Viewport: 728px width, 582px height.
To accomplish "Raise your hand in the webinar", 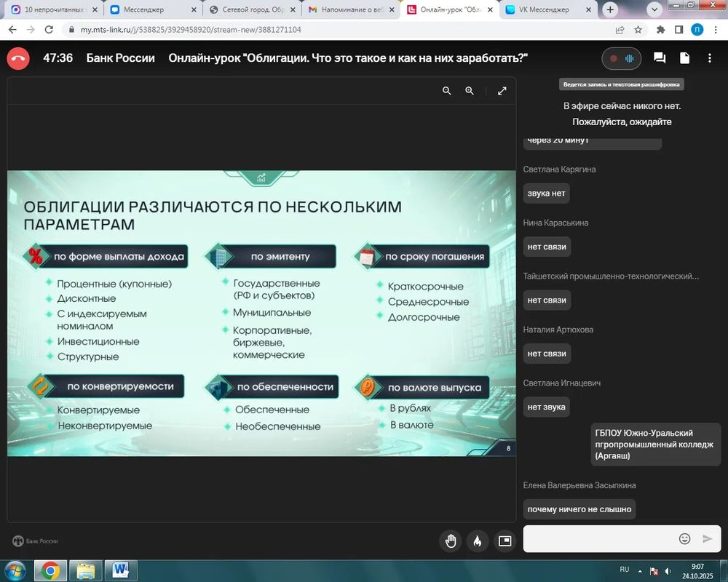I will point(451,541).
